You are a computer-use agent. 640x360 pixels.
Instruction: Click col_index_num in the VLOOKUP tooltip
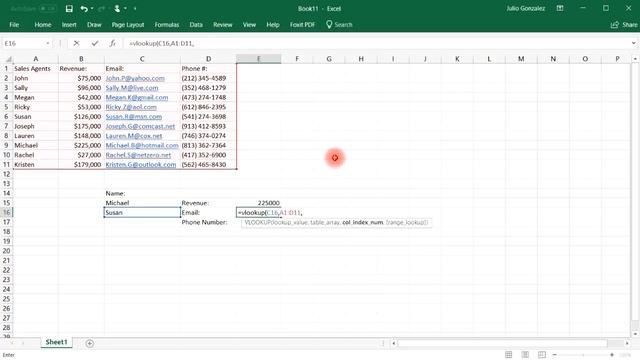(362, 222)
